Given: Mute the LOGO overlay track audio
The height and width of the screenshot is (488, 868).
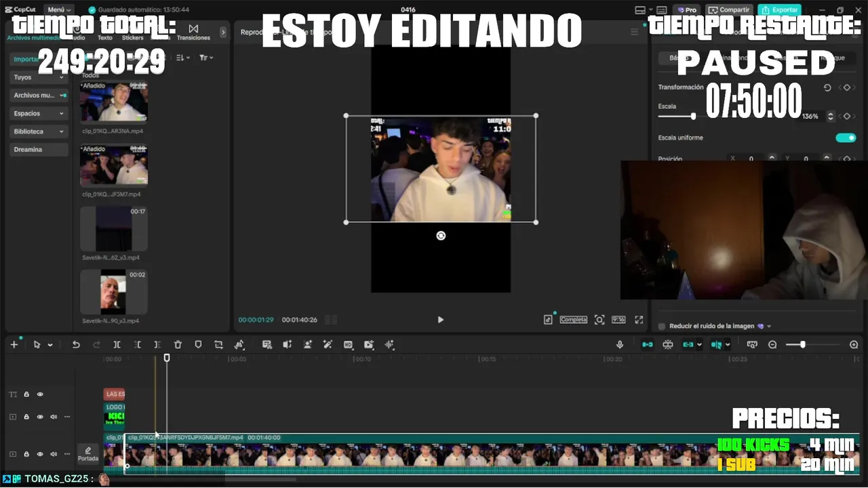Looking at the screenshot, I should pos(53,417).
